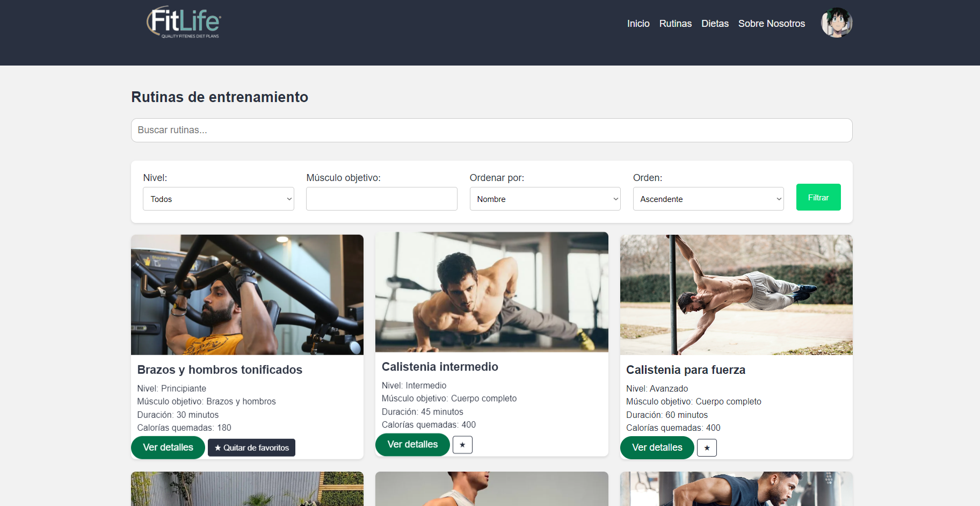The image size is (980, 506).
Task: Click the Músculo objetivo input field
Action: point(382,199)
